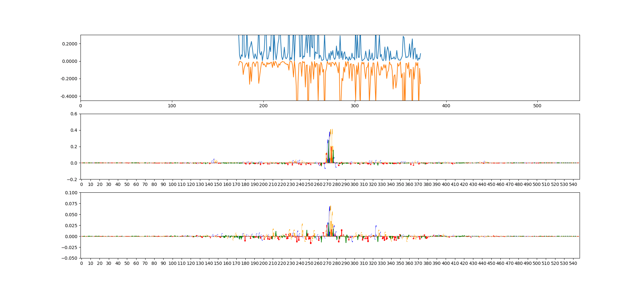The height and width of the screenshot is (290, 644).
Task: Click the 100 x-axis label on top plot
Action: point(172,106)
